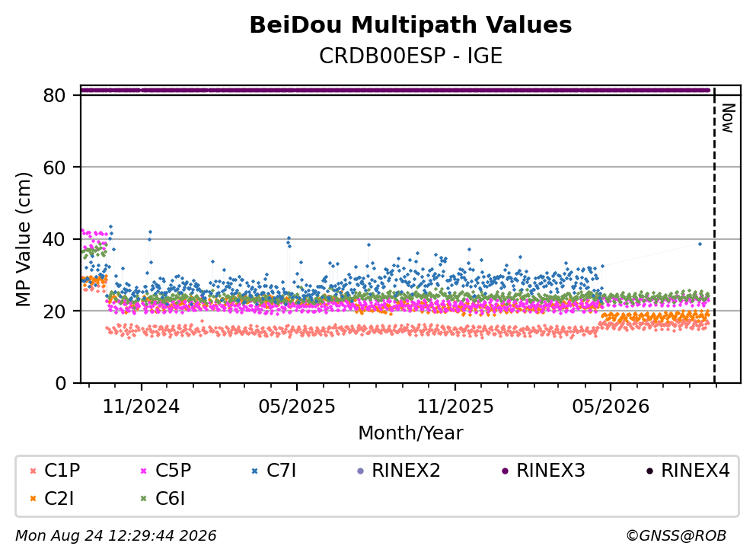
Task: Click the C5P magenta legend marker
Action: tap(144, 471)
